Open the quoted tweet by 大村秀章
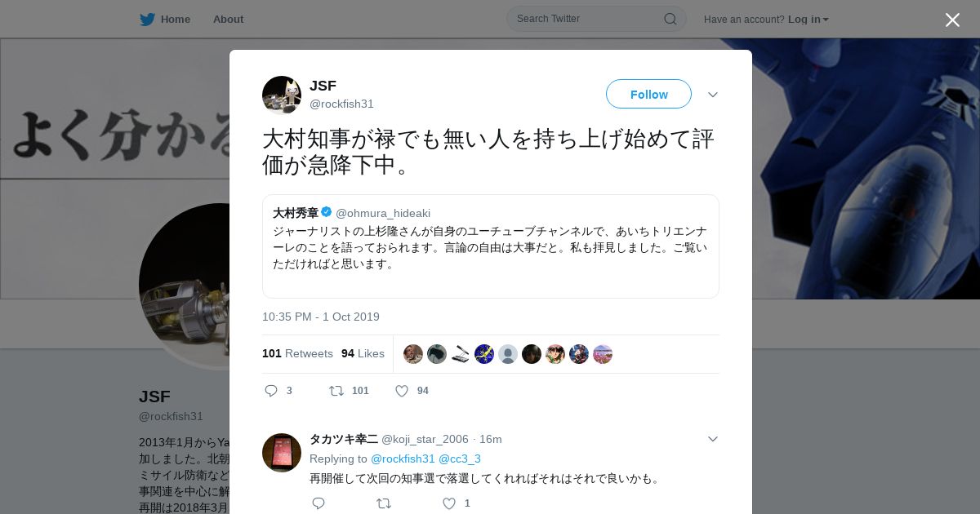The image size is (980, 514). click(x=490, y=246)
